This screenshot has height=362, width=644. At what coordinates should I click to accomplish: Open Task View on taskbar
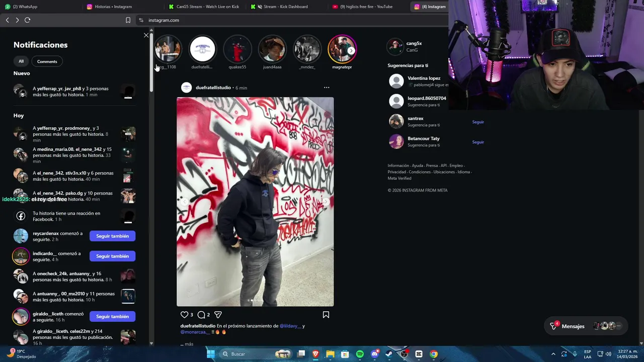(301, 354)
